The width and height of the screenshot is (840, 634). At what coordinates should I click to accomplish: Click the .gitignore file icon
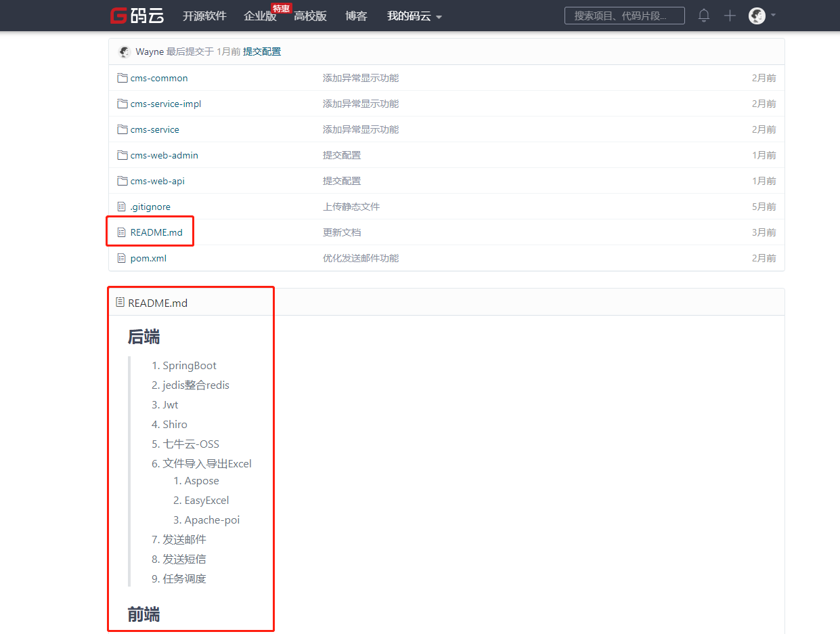pos(122,207)
